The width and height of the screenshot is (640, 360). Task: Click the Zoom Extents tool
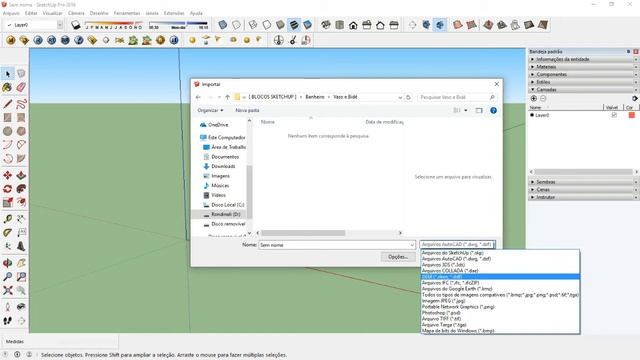pyautogui.click(x=8, y=290)
